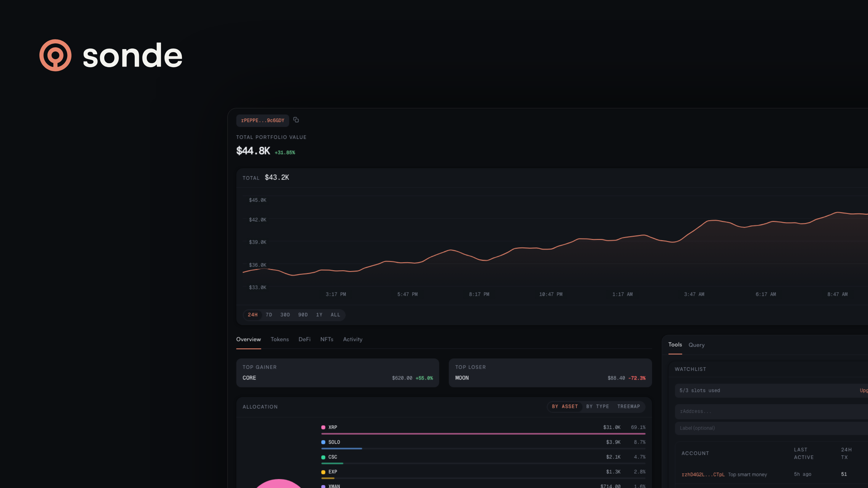Copy the wallet address with the copy icon
The image size is (868, 488).
coord(296,120)
